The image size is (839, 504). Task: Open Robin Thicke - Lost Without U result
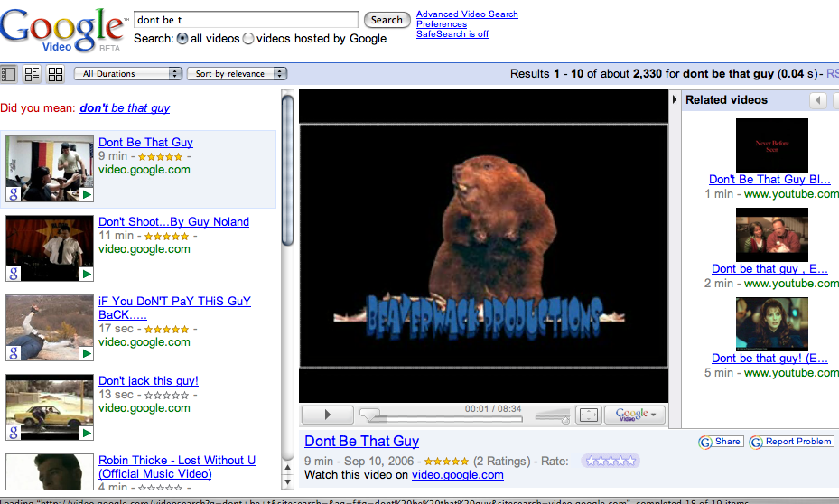[177, 467]
